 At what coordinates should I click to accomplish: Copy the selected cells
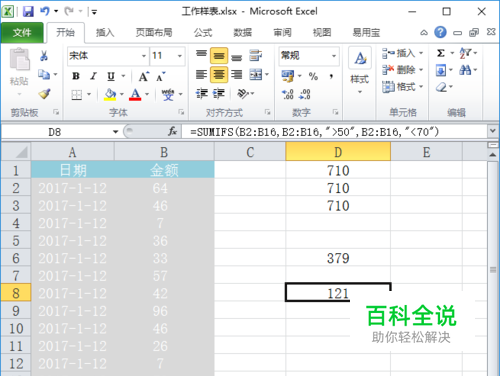click(44, 74)
